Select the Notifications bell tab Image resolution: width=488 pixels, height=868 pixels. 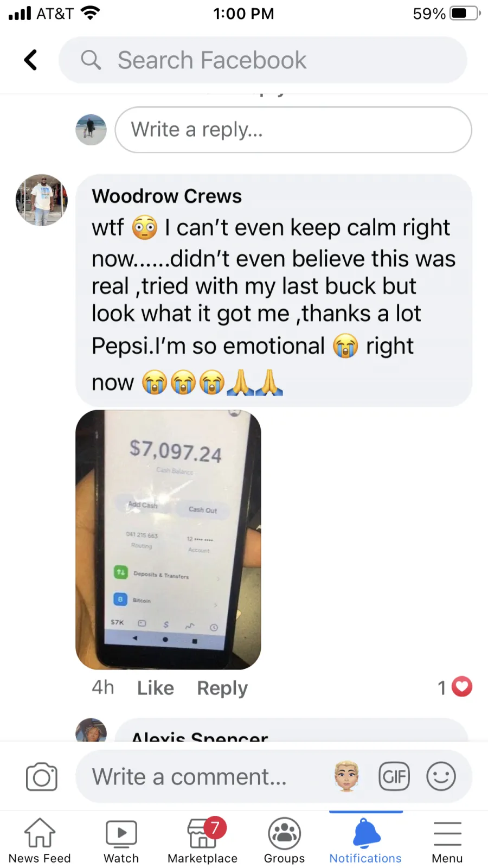click(x=365, y=840)
